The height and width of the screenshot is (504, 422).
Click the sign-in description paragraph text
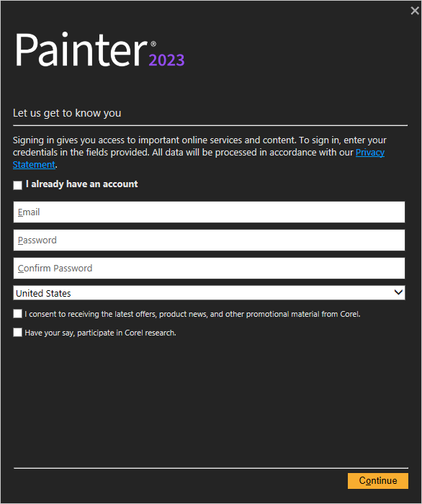199,152
